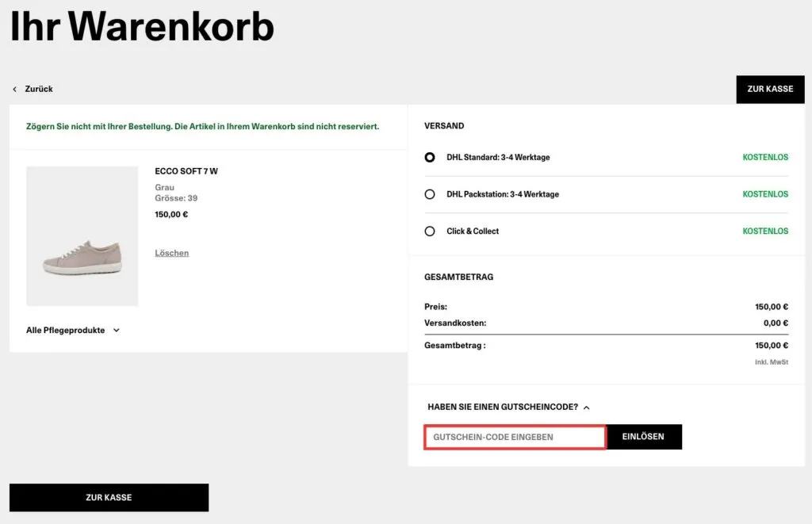This screenshot has width=812, height=524.
Task: Click EINLÖSEN to redeem a voucher
Action: 644,437
